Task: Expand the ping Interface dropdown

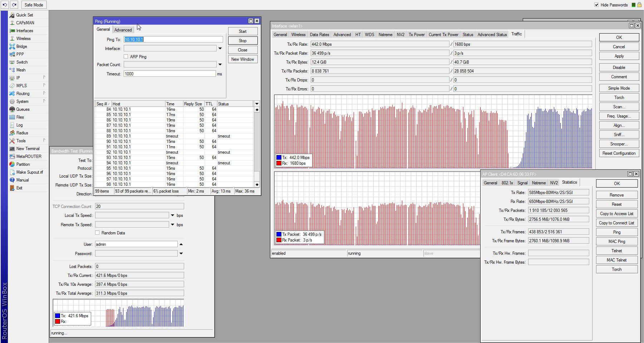Action: (220, 49)
